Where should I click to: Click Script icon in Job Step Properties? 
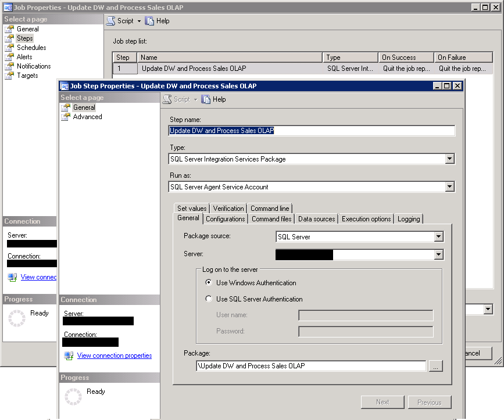tap(167, 99)
